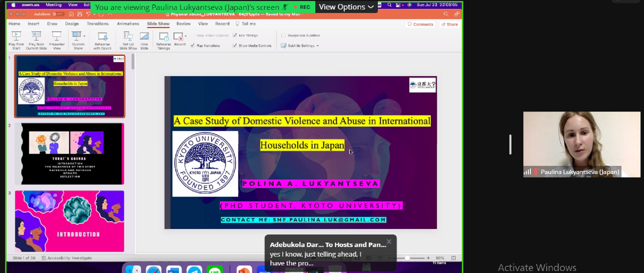Viewport: 644px width, 273px height.
Task: Enable Always Use Subtitles checkbox
Action: tap(283, 35)
